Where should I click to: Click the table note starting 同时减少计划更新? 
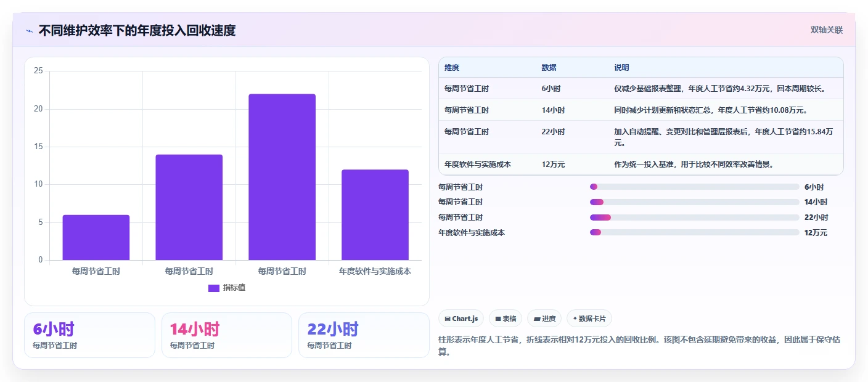711,110
